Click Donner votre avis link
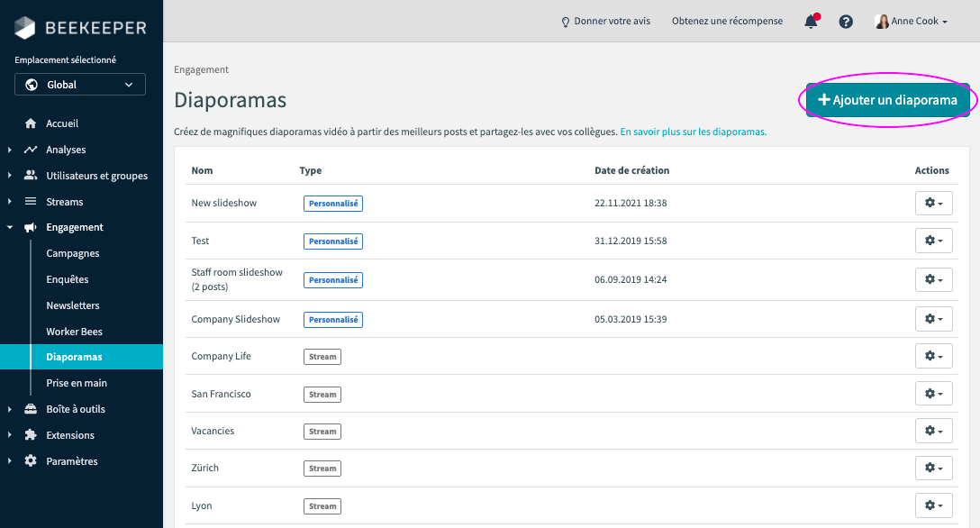This screenshot has height=528, width=980. 605,22
